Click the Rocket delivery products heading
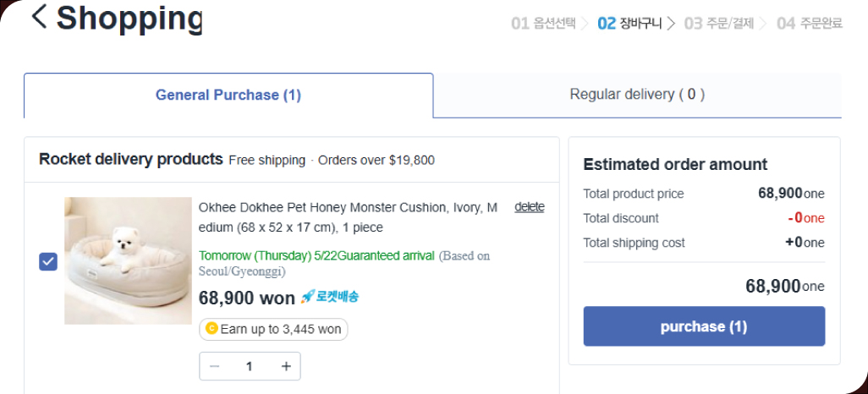This screenshot has width=868, height=394. click(x=131, y=159)
